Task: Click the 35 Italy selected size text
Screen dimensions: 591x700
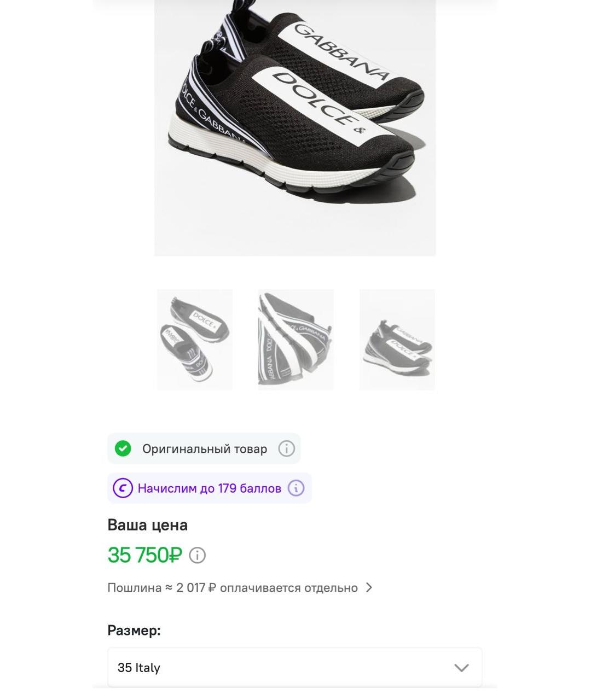Action: (x=139, y=668)
